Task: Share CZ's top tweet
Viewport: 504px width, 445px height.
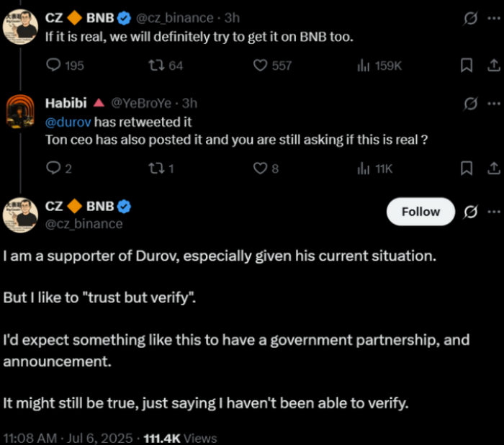Action: [493, 66]
